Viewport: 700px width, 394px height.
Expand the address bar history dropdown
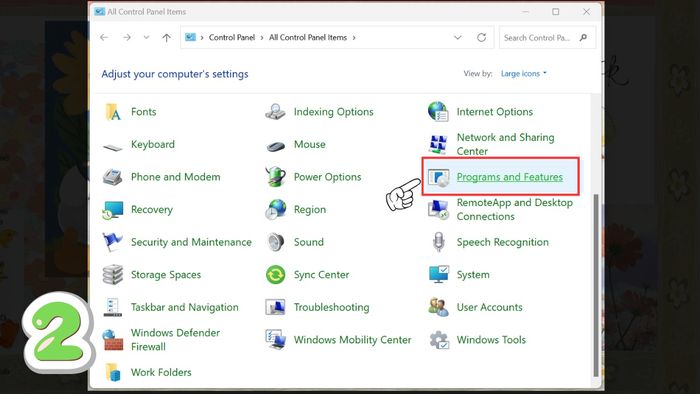(x=458, y=37)
